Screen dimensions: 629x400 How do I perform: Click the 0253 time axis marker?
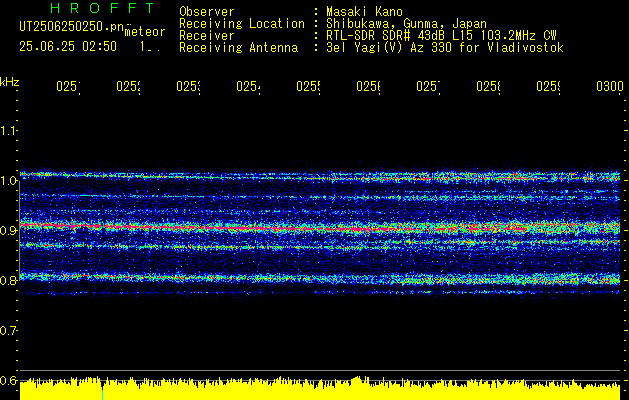pos(189,87)
